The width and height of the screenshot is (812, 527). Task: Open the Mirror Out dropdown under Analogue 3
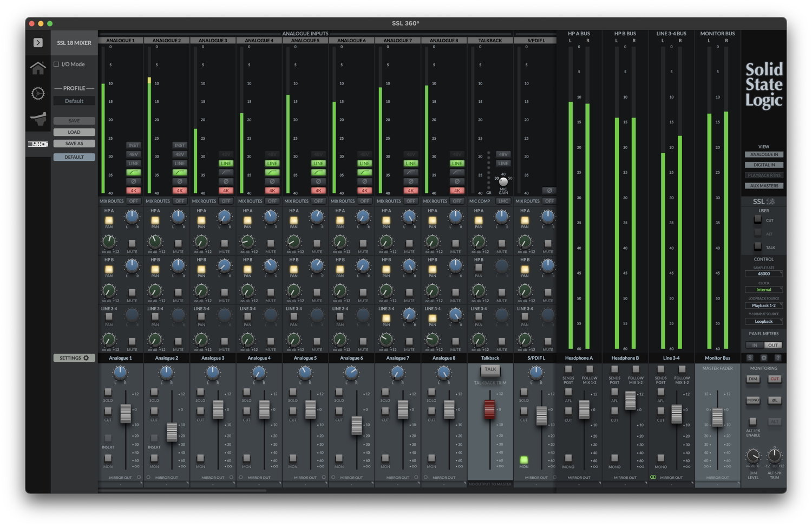[x=213, y=484]
